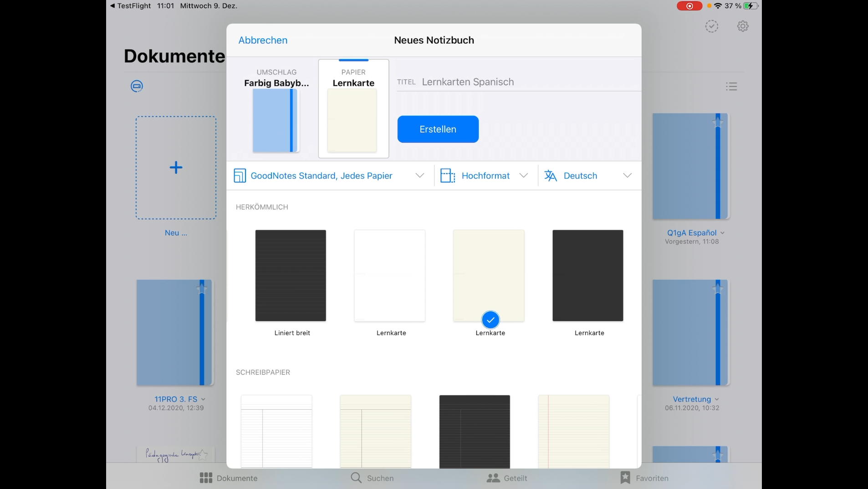
Task: Tap the blue checkmark on selected Lernkarte
Action: [x=490, y=320]
